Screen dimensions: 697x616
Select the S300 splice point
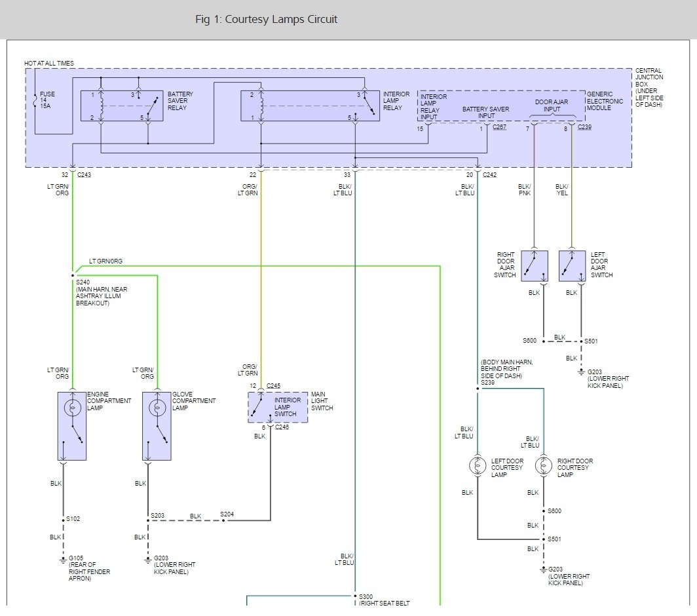(x=354, y=596)
